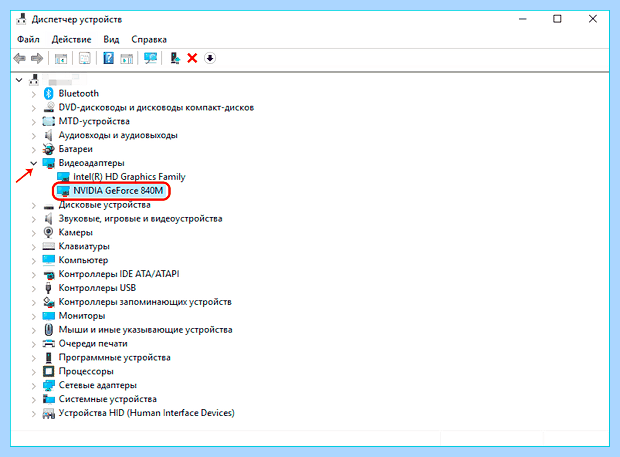620x457 pixels.
Task: Click the speaker icon for Аудиовходы и аудиовыходы
Action: pos(49,135)
